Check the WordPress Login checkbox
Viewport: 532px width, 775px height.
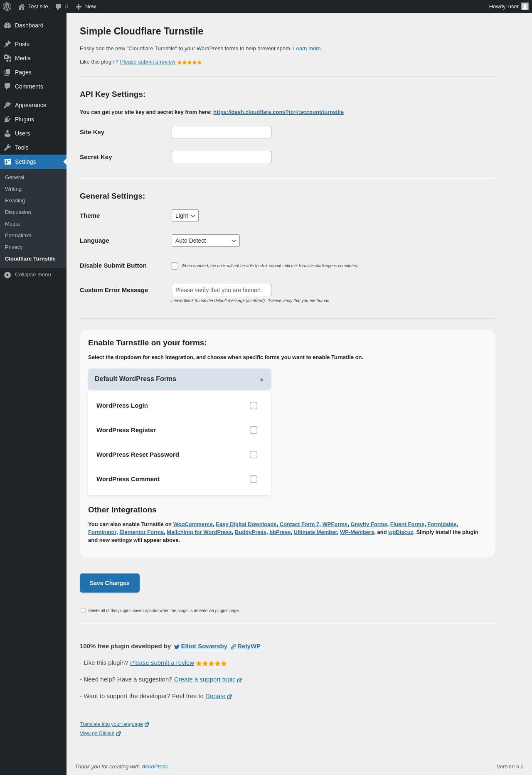coord(254,406)
